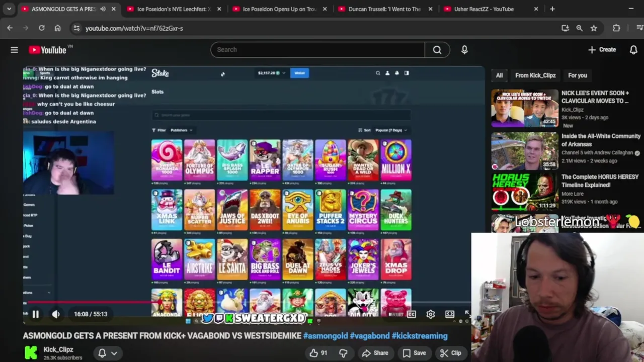The width and height of the screenshot is (644, 362).
Task: Click the Stake search magnifier icon
Action: (x=378, y=73)
